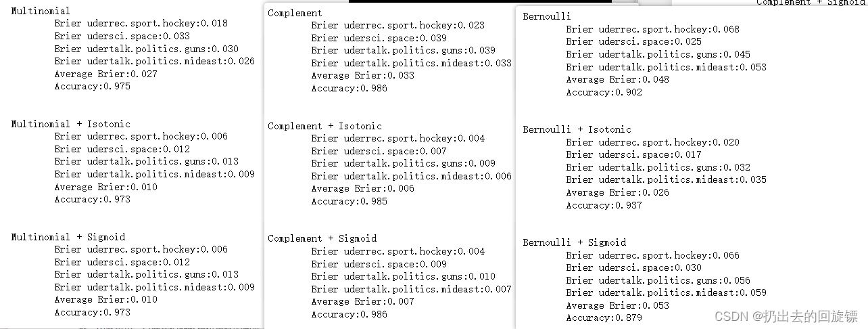Click the "Bernoulli + Sigmoid" heading
The height and width of the screenshot is (329, 868).
[x=574, y=242]
